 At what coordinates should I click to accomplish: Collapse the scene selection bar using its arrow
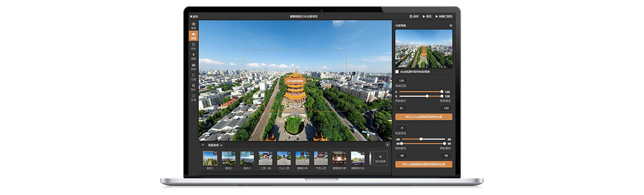[387, 145]
